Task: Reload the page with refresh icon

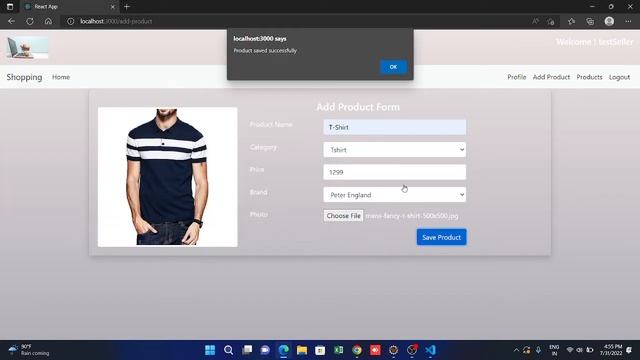Action: coord(30,21)
